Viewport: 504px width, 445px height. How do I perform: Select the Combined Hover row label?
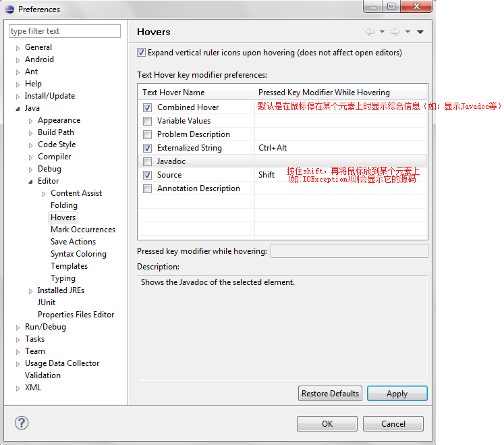pos(188,107)
